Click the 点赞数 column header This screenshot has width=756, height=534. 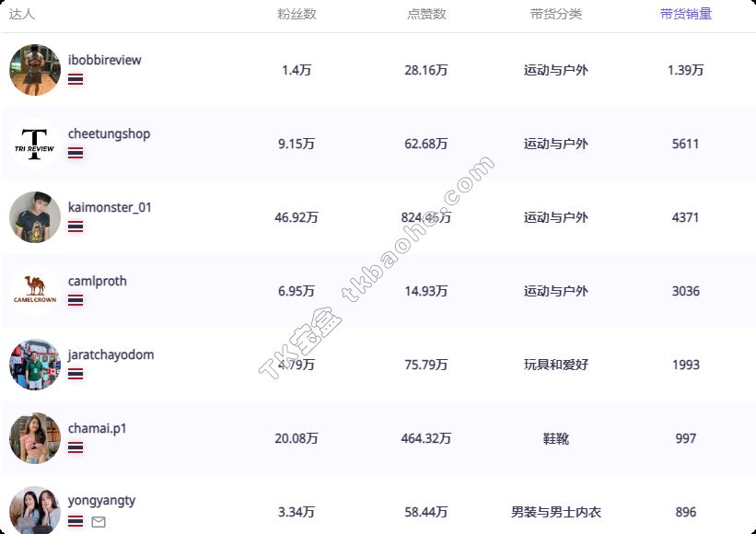[x=426, y=14]
